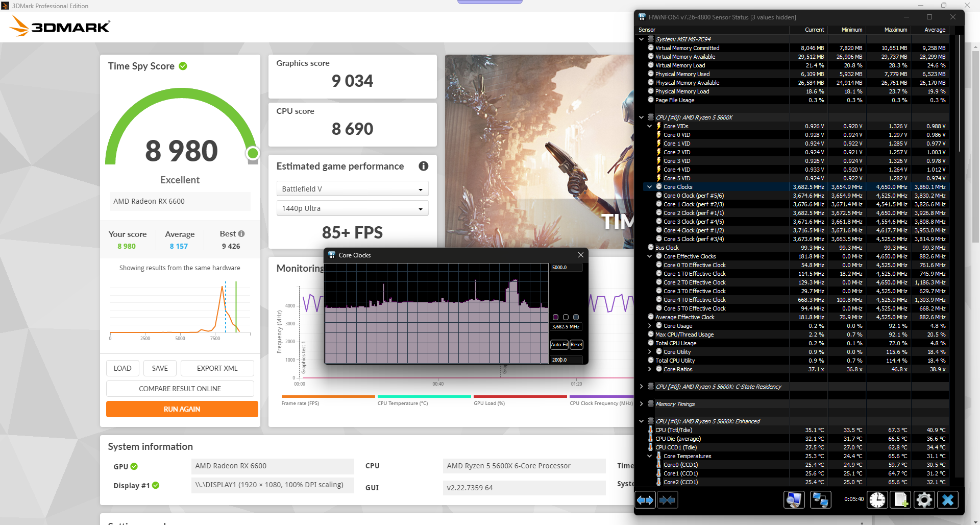980x525 pixels.
Task: Select the Average Effective Clock sensor row
Action: click(x=793, y=317)
